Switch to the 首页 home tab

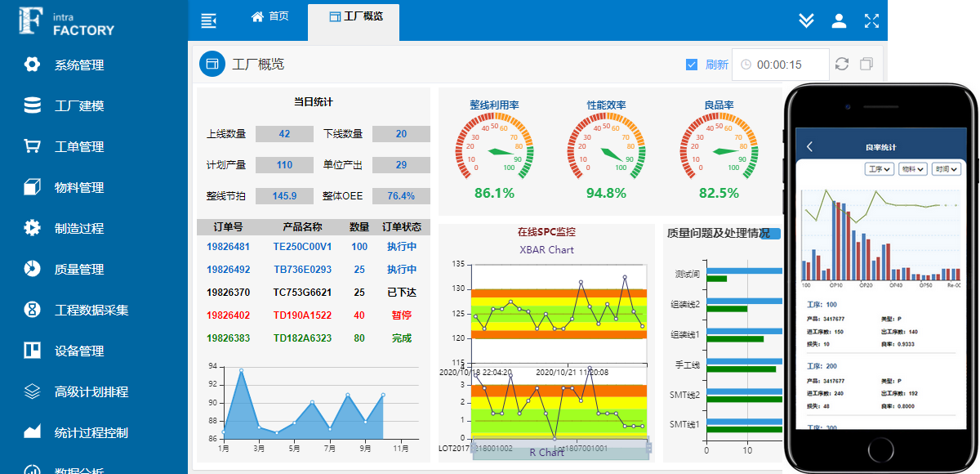coord(270,16)
